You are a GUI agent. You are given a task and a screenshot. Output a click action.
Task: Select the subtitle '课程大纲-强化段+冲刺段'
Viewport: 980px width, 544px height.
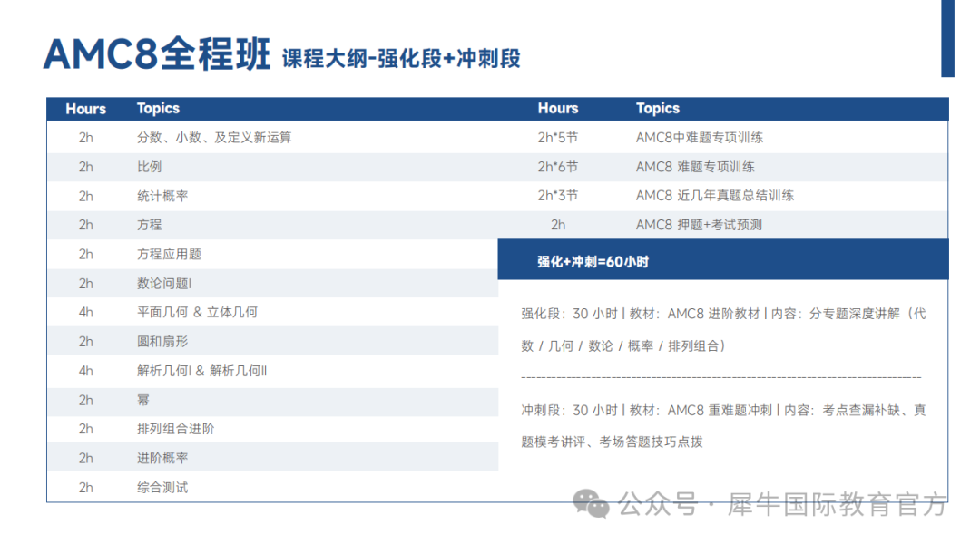(x=401, y=58)
